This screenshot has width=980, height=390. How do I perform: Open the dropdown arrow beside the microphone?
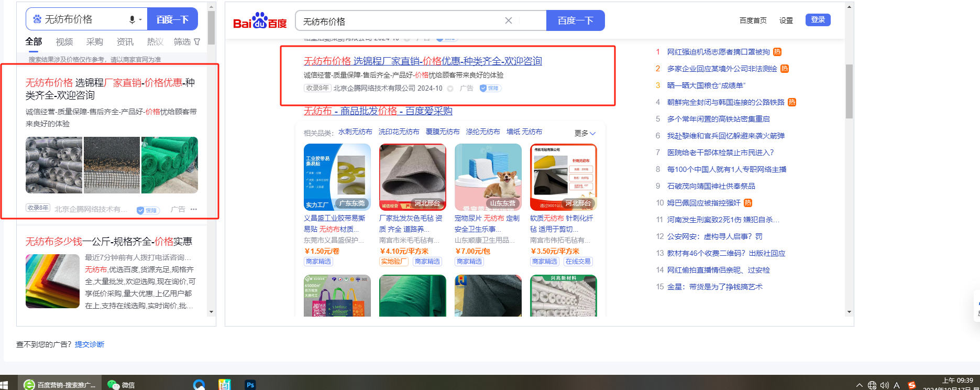pos(140,20)
